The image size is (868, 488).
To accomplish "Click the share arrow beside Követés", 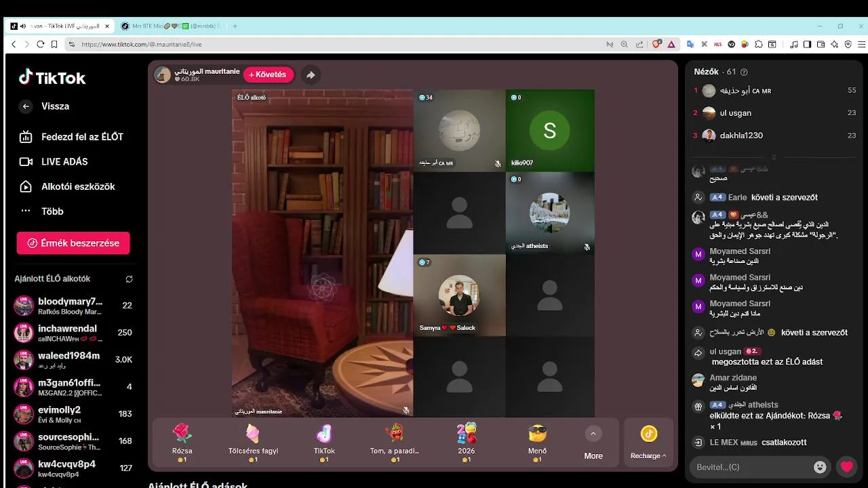I will point(311,75).
